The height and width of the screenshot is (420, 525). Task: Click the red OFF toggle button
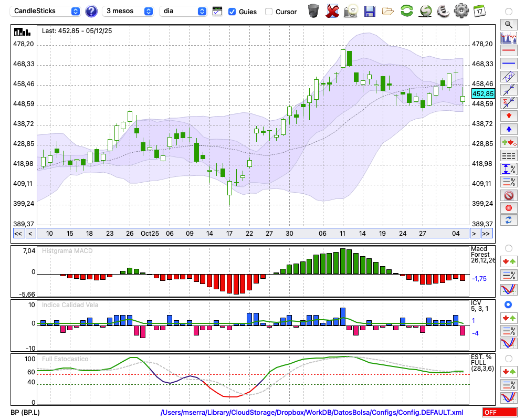click(x=499, y=413)
